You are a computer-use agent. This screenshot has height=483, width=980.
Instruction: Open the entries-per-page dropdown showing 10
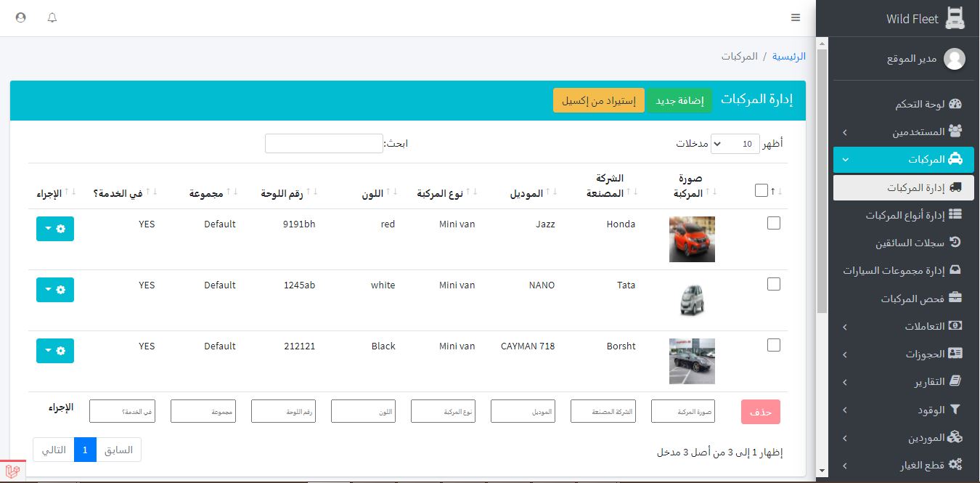click(735, 144)
